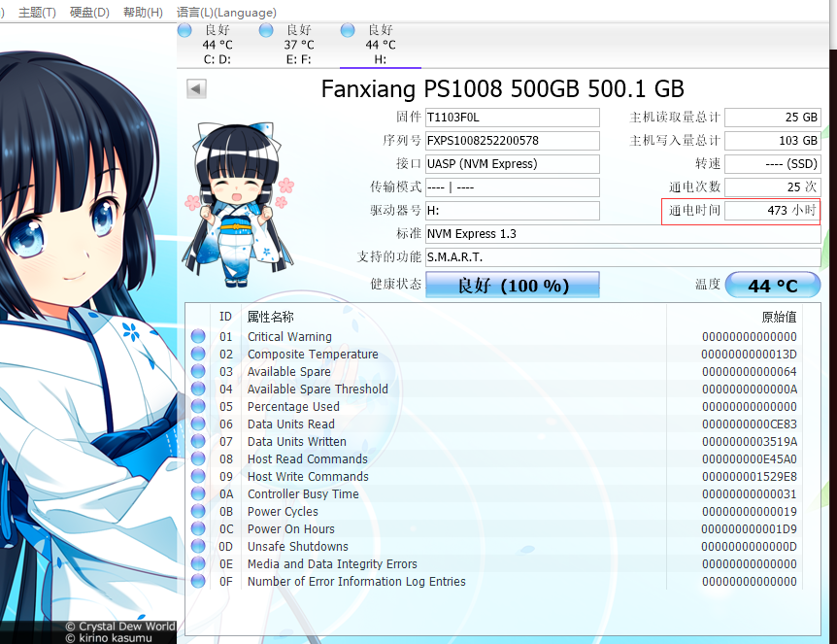
Task: Select the Unsafe Shutdowns attribute name
Action: [x=297, y=546]
